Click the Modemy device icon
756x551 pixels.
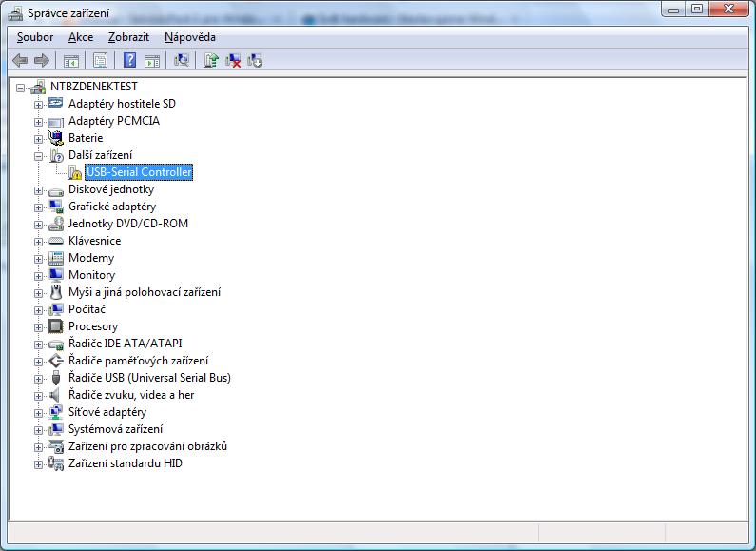pos(56,258)
